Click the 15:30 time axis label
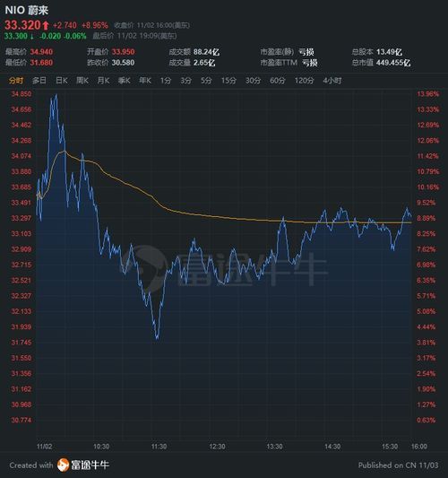 coord(390,447)
